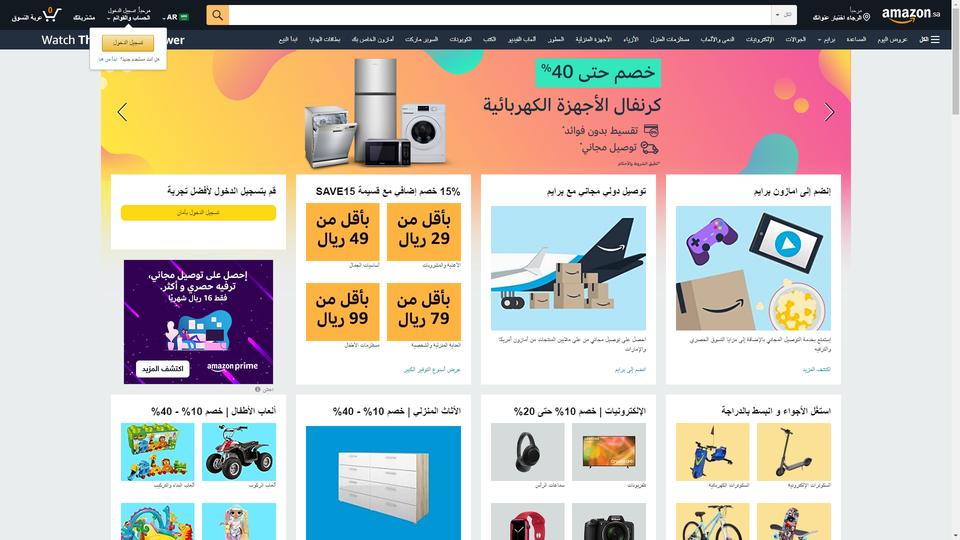Click the secure sign-in yellow bar button

click(198, 212)
